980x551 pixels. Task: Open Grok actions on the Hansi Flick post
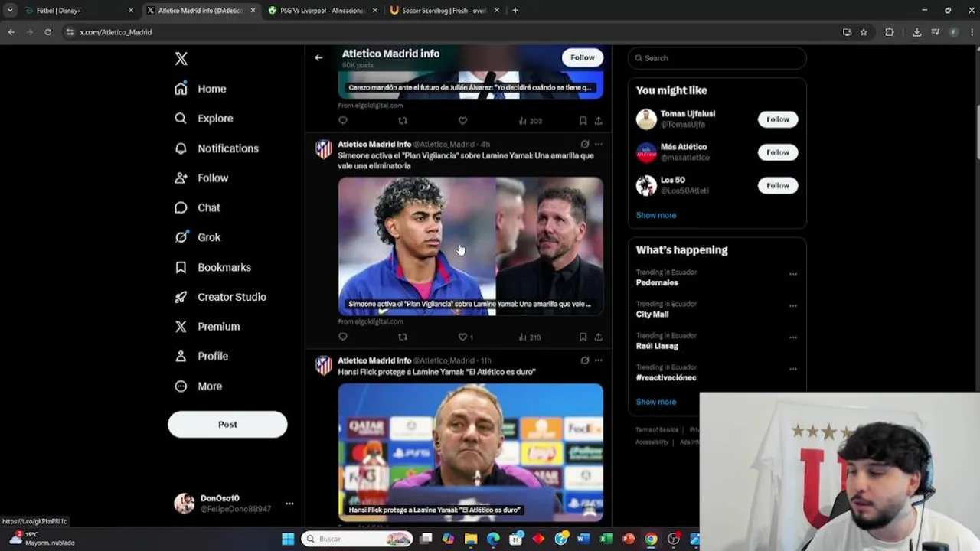click(x=585, y=360)
